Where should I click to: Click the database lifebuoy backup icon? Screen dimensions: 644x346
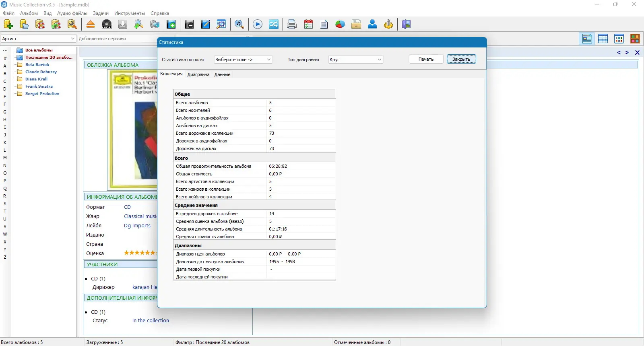pyautogui.click(x=40, y=25)
